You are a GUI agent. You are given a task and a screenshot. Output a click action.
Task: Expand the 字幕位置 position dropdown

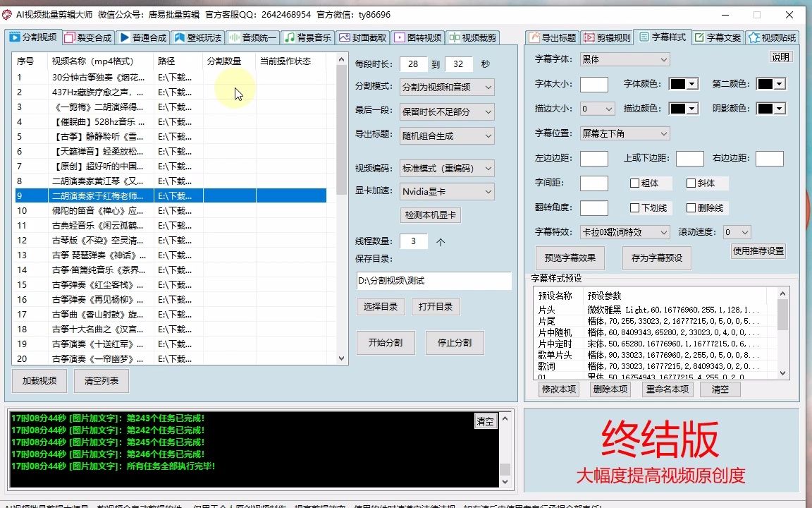coord(625,133)
